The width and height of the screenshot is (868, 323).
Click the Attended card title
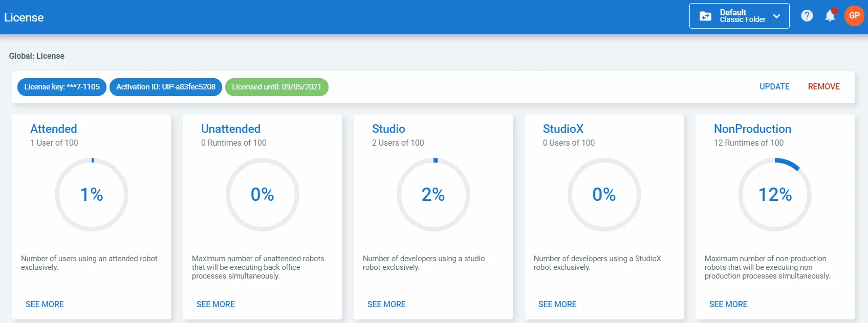click(54, 129)
